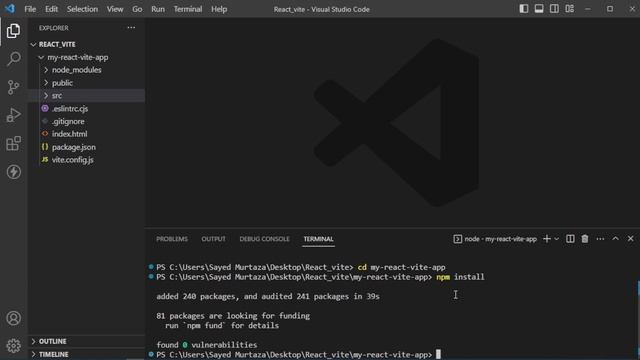Viewport: 640px width, 360px height.
Task: Open the Help menu
Action: 219,9
